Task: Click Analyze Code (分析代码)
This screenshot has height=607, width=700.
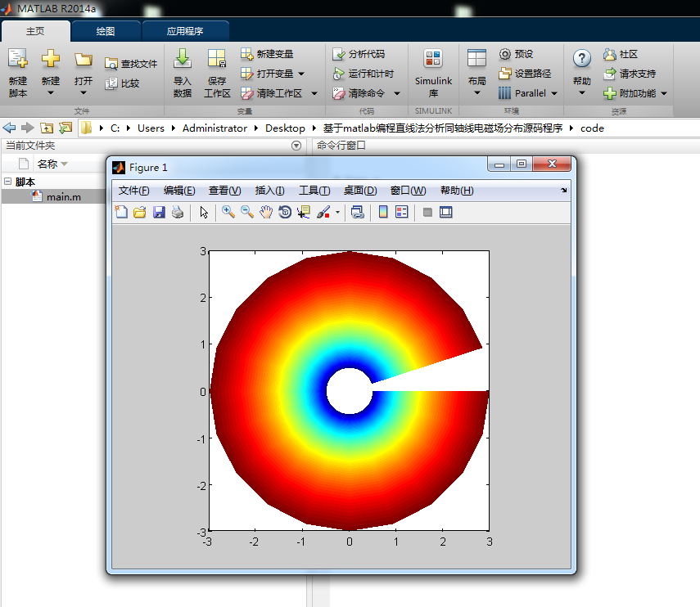Action: (359, 54)
